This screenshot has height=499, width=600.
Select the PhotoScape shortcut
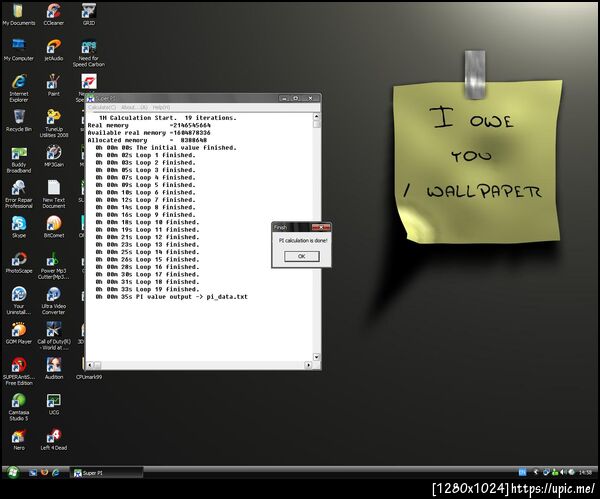(19, 262)
